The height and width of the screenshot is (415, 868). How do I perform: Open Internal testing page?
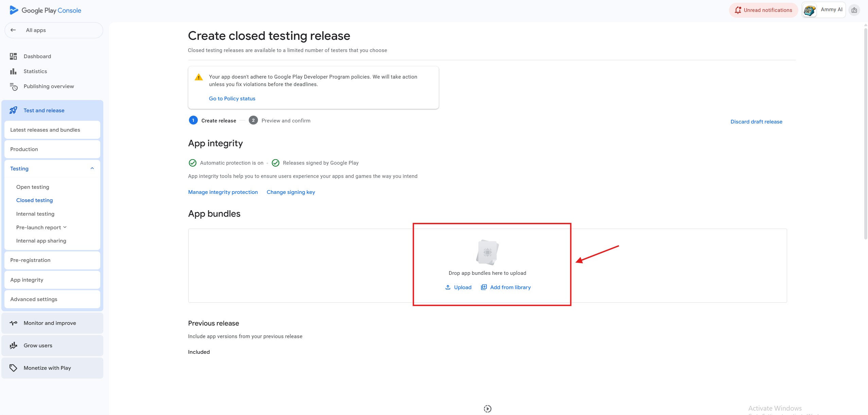pos(35,214)
